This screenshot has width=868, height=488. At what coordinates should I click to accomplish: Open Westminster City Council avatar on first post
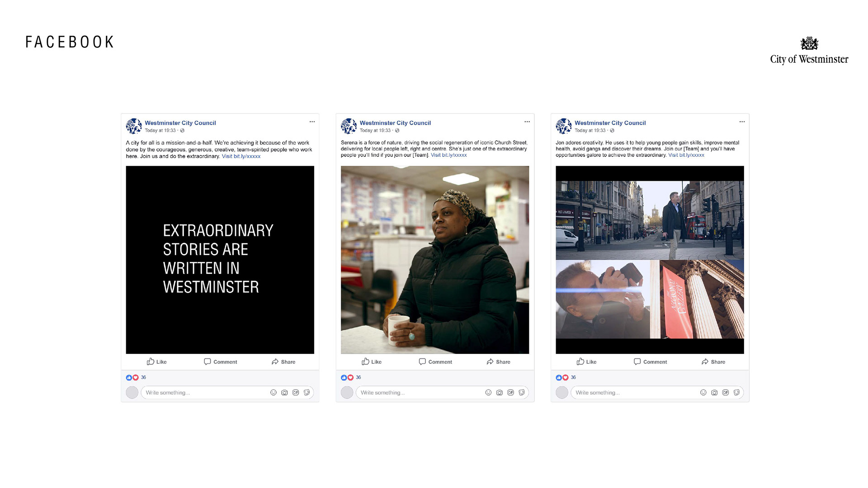coord(134,126)
